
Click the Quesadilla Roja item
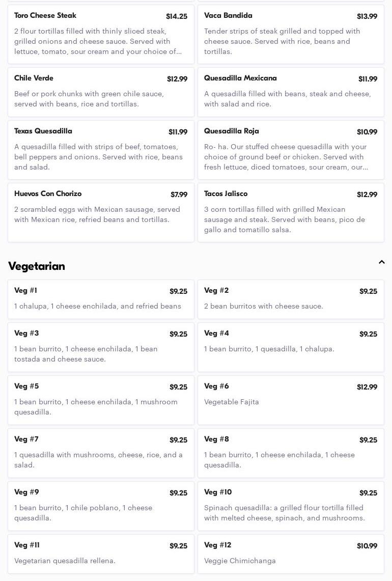point(291,150)
